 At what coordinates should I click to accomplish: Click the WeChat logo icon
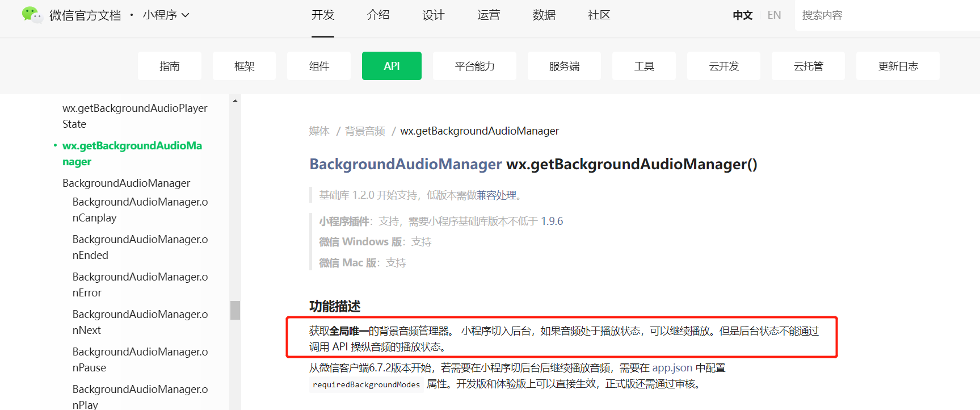(32, 15)
